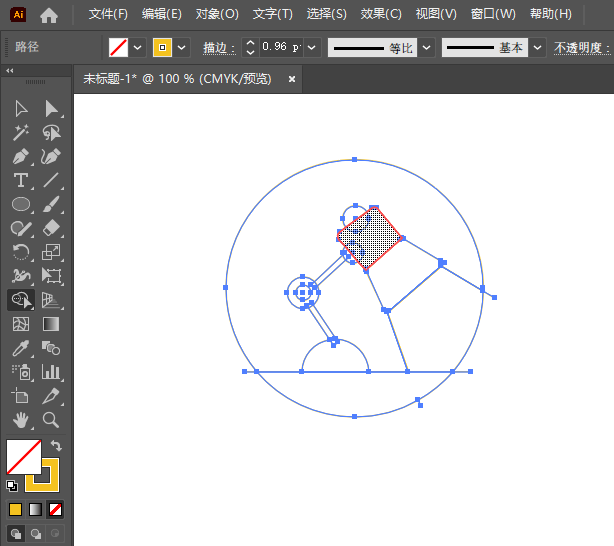614x546 pixels.
Task: Select the Pen tool
Action: 21,157
